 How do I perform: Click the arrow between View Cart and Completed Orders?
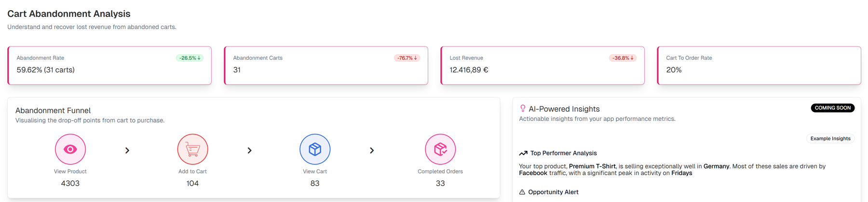[372, 151]
